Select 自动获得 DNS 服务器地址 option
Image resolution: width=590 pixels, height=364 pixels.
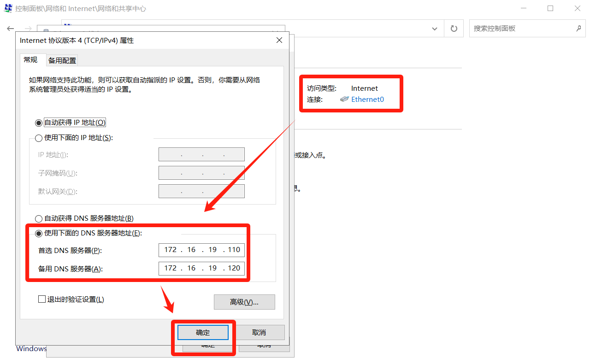click(39, 218)
